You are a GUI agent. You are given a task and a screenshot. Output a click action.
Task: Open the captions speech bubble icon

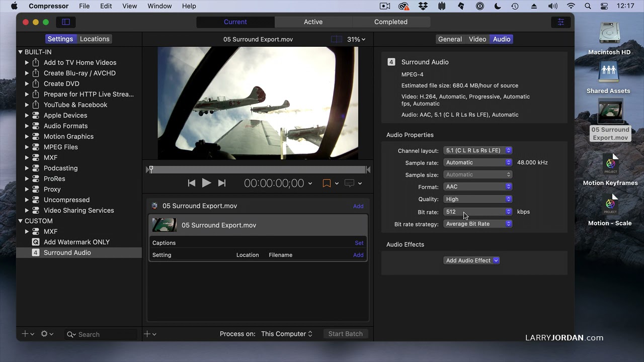tap(350, 183)
